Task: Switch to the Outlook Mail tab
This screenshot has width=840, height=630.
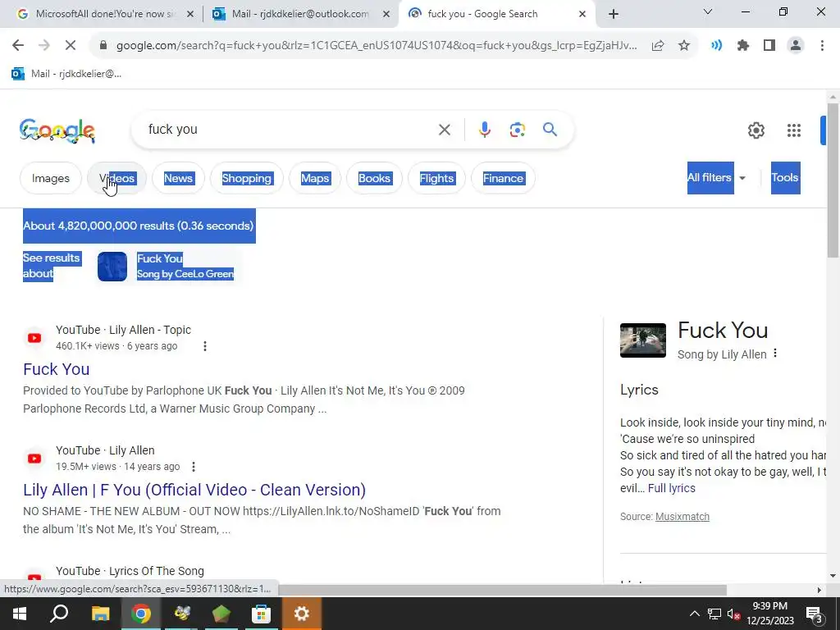Action: 300,14
